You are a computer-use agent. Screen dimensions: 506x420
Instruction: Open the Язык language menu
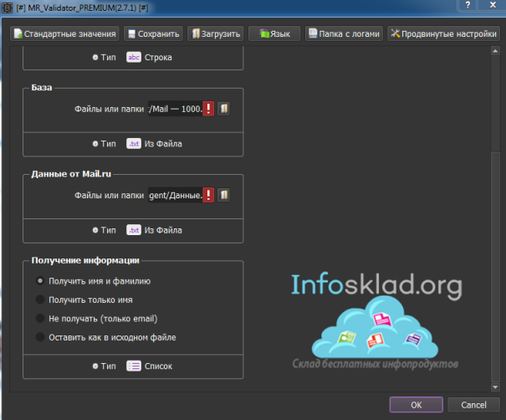[275, 34]
